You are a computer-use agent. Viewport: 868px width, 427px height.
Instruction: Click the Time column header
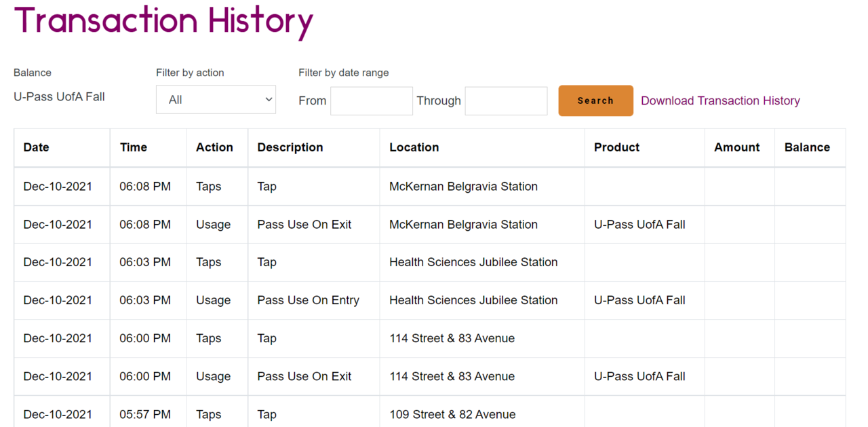tap(134, 147)
